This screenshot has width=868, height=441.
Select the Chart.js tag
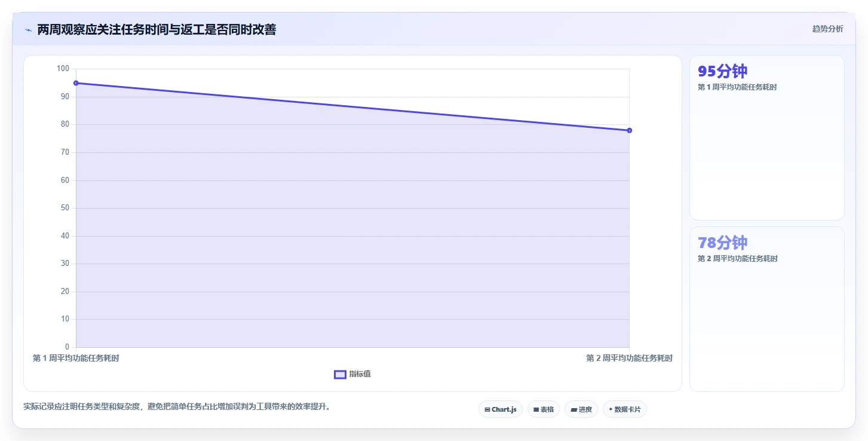click(500, 409)
